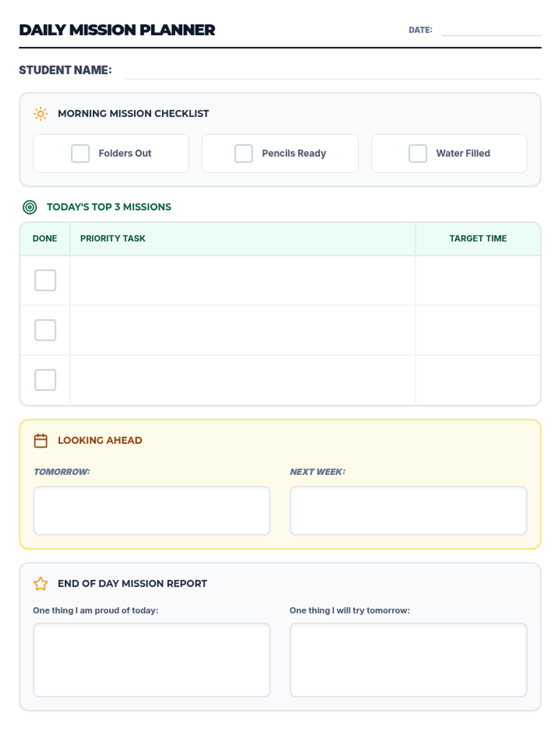Tick the Pencils Ready checkbox
The width and height of the screenshot is (560, 747).
point(244,154)
